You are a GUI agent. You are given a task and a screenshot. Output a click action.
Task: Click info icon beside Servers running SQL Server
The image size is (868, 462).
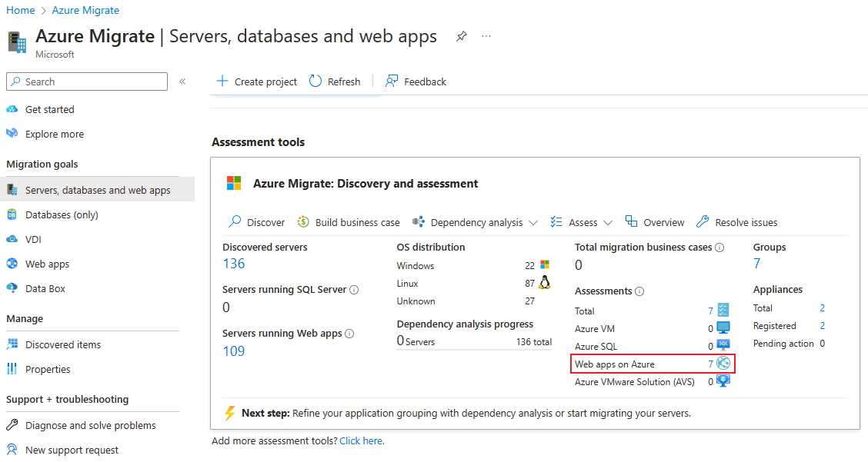coord(354,290)
